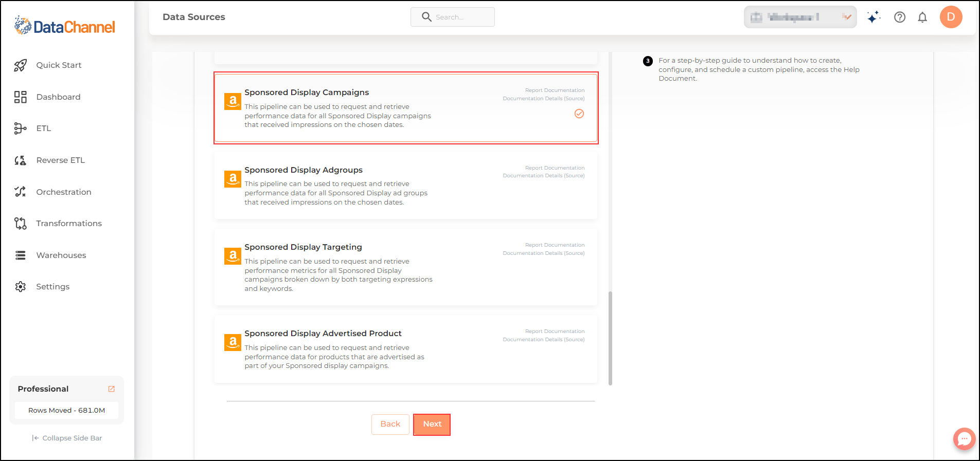Click Amazon icon for Sponsored Display Campaigns
Screen dimensions: 980x461
click(x=233, y=101)
